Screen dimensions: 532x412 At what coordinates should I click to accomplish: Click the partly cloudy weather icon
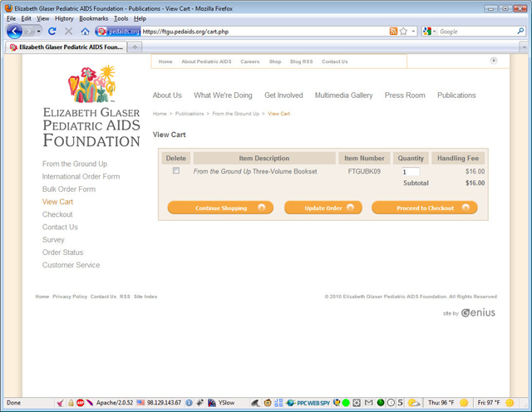click(414, 403)
